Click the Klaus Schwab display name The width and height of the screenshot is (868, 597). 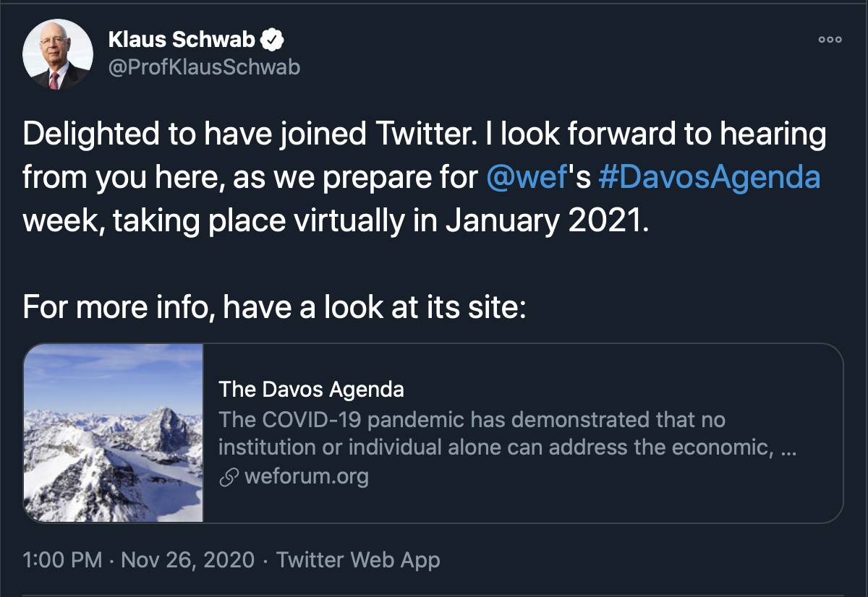coord(182,40)
